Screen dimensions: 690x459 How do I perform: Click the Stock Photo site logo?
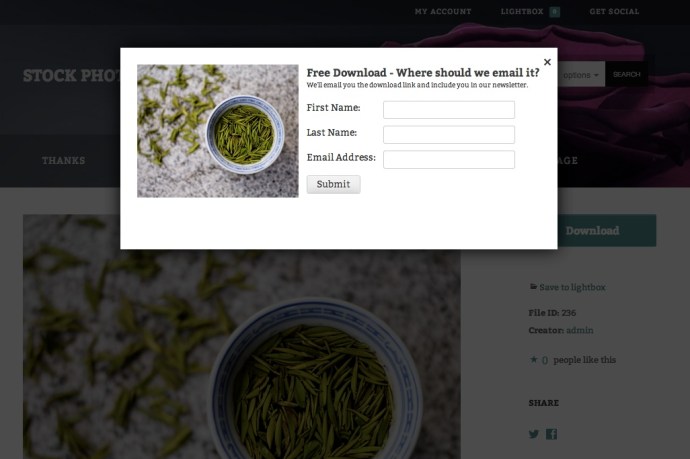[72, 75]
